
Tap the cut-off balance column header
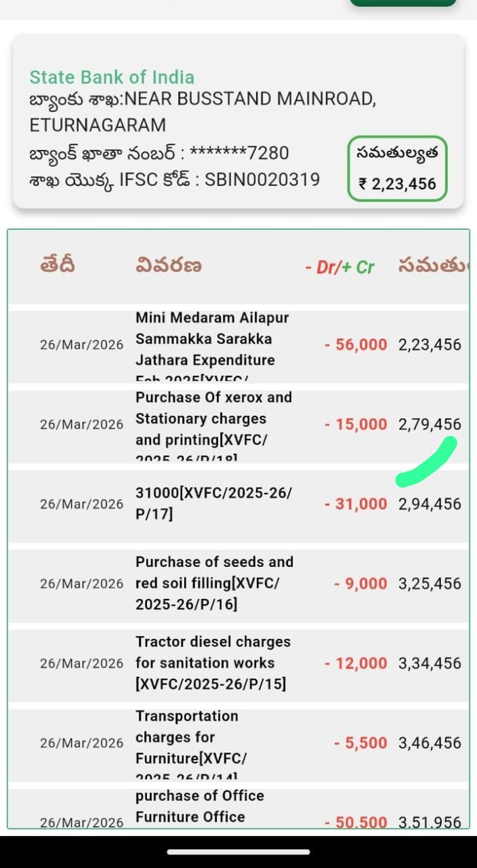coord(433,266)
